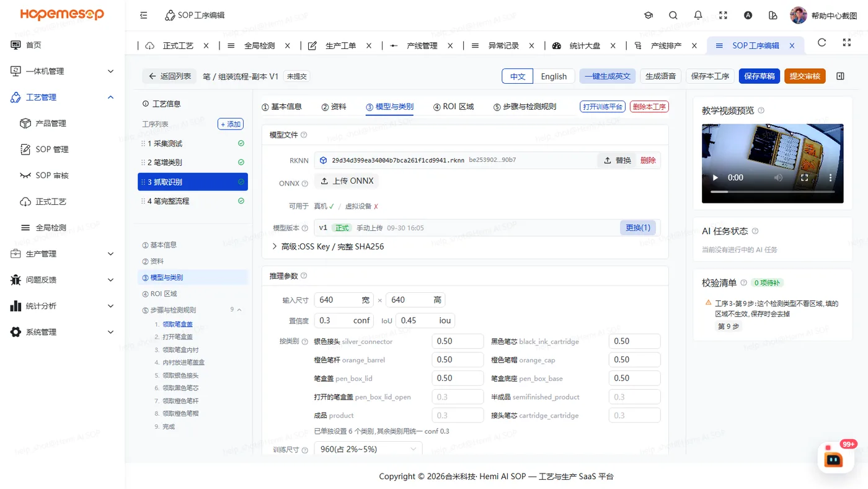The height and width of the screenshot is (489, 868).
Task: Expand 统计分析 sidebar menu
Action: click(x=63, y=306)
